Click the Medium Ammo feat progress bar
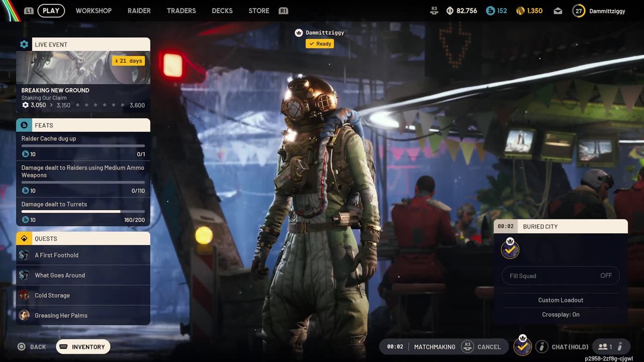 [x=83, y=183]
